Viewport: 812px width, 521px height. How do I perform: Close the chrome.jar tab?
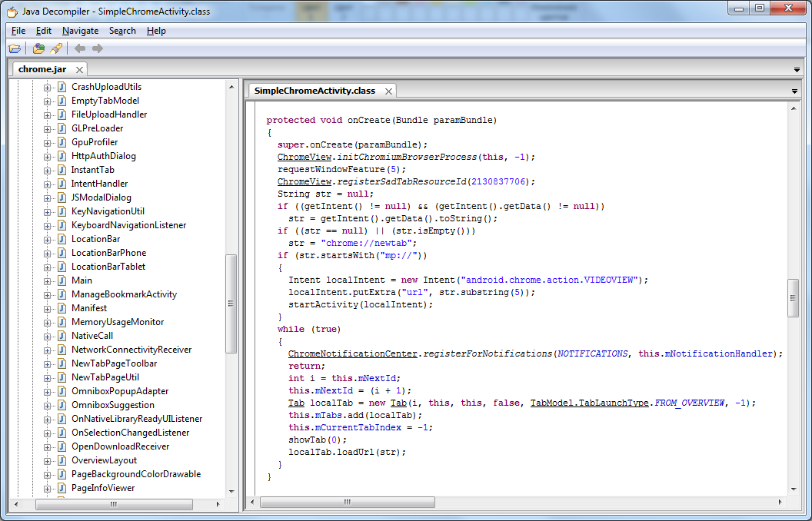click(x=79, y=69)
